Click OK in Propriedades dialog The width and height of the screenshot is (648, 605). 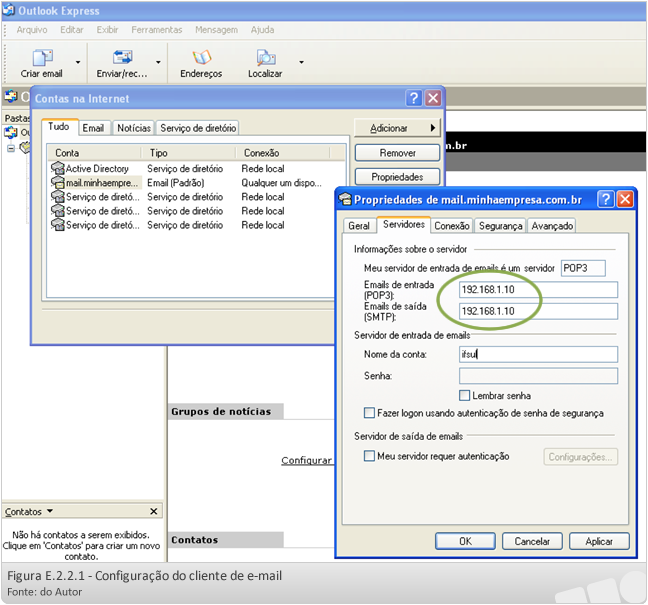coord(465,541)
